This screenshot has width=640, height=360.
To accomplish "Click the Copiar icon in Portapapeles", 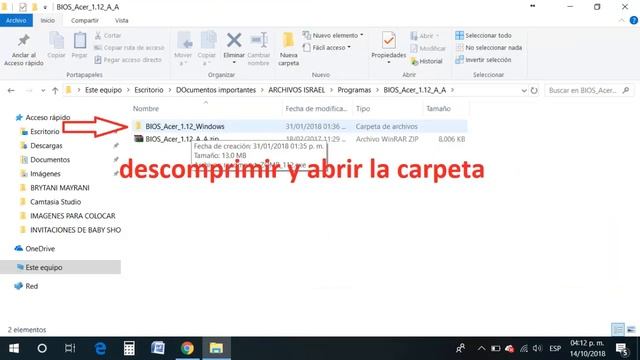I will coord(56,40).
